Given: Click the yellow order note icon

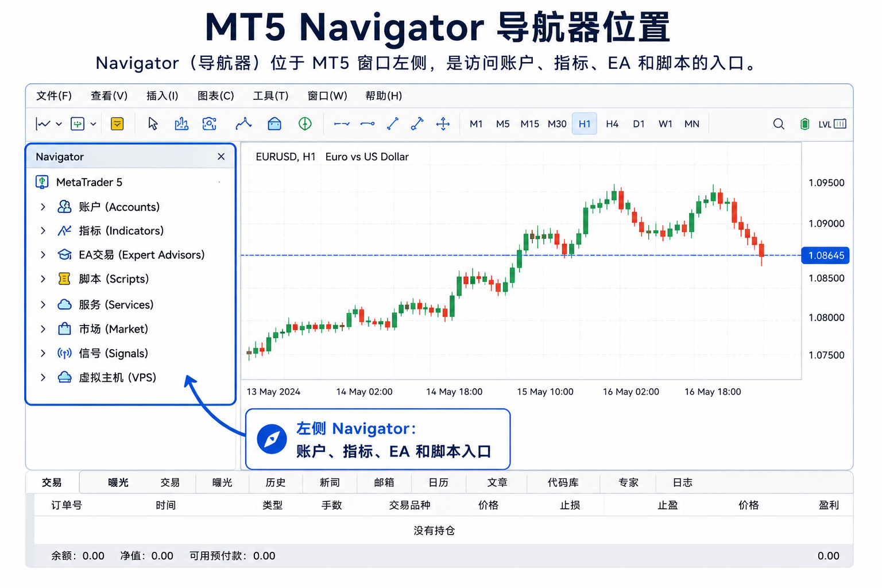Looking at the screenshot, I should pyautogui.click(x=117, y=123).
